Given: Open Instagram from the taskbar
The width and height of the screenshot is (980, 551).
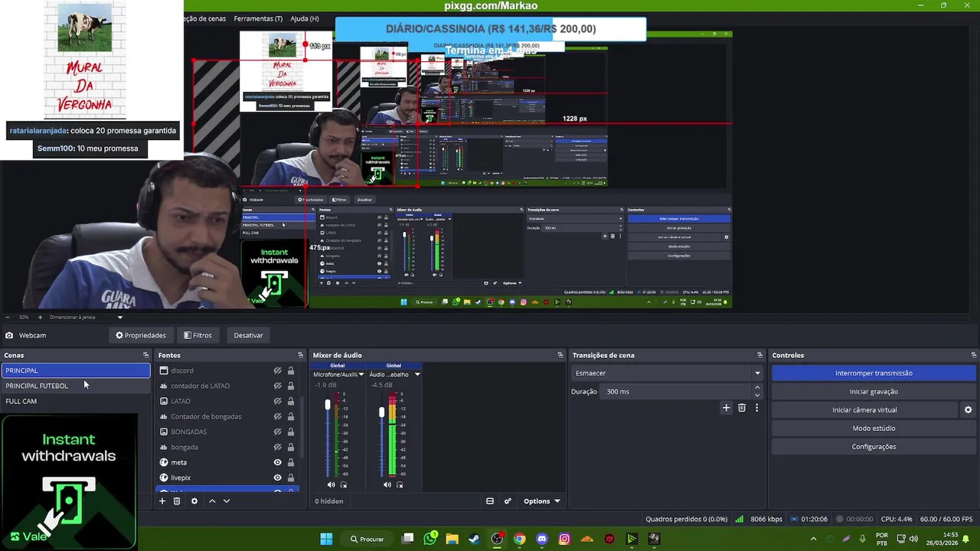Looking at the screenshot, I should point(564,539).
